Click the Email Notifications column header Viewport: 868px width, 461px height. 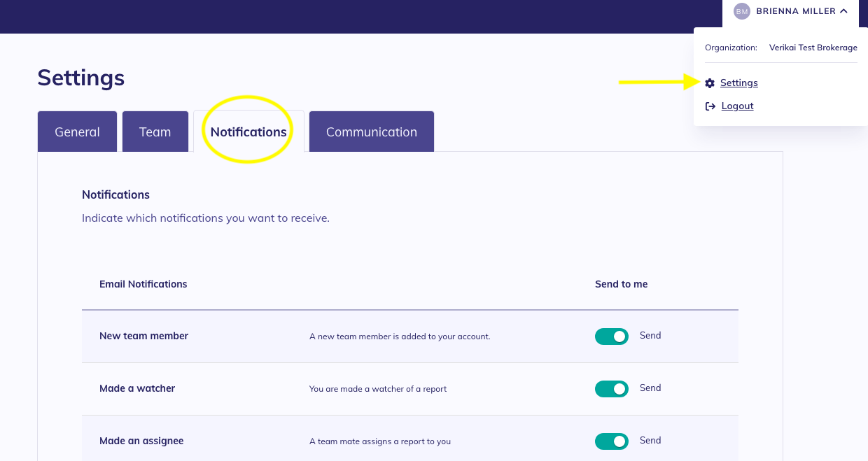[x=143, y=284]
